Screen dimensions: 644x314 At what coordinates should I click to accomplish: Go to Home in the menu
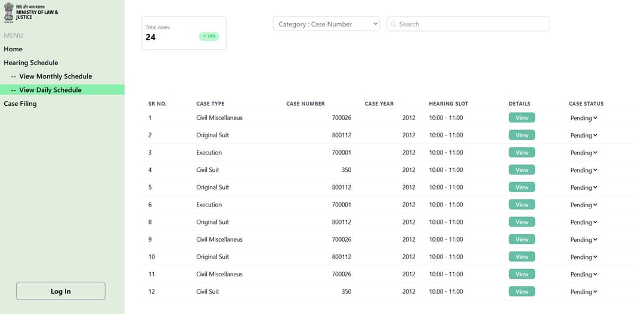pos(13,49)
